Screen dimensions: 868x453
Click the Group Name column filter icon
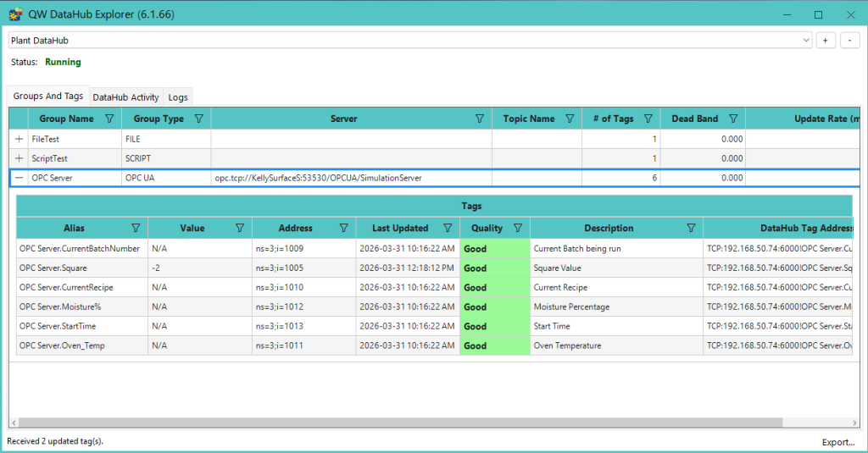pos(109,119)
